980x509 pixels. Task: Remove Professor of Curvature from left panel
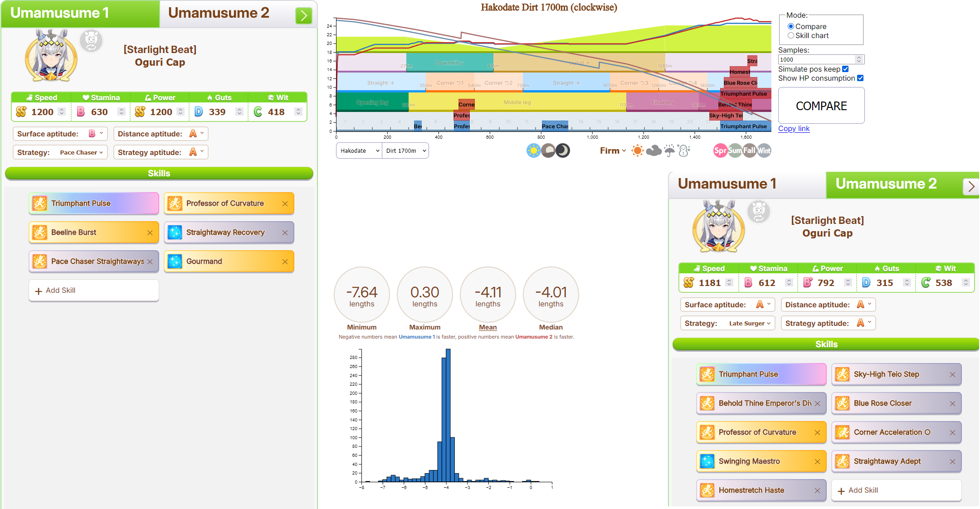[x=285, y=204]
